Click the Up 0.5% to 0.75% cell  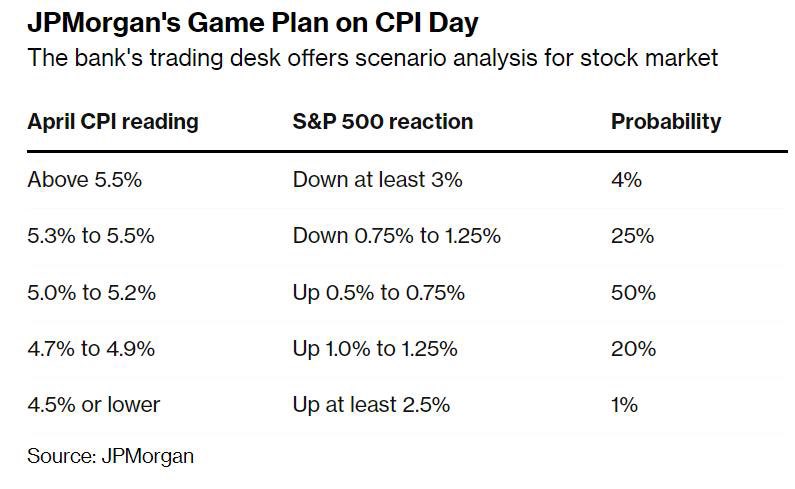378,293
